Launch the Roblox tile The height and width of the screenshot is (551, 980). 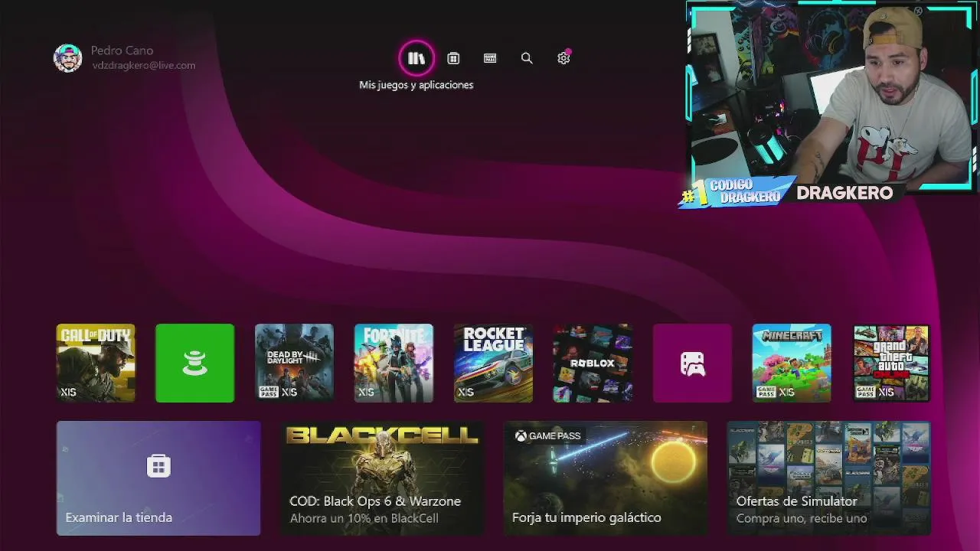tap(593, 363)
